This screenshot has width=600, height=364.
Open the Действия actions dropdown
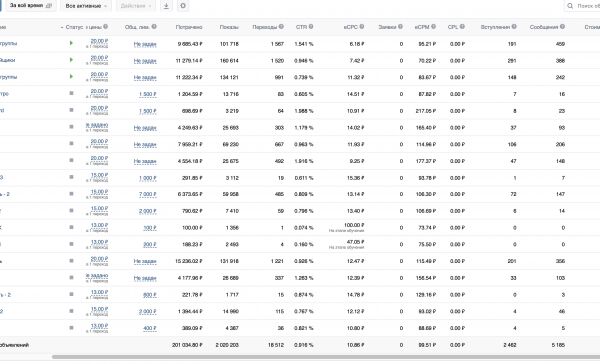point(135,6)
